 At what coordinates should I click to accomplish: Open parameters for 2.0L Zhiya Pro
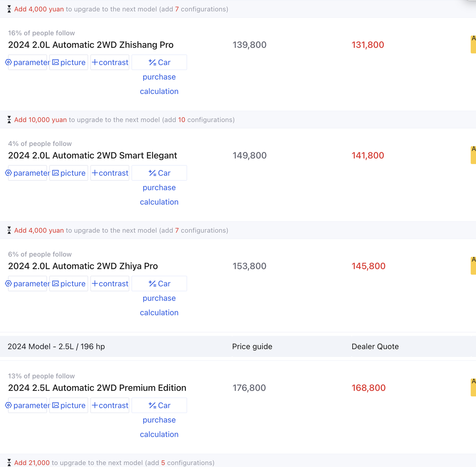tap(28, 284)
